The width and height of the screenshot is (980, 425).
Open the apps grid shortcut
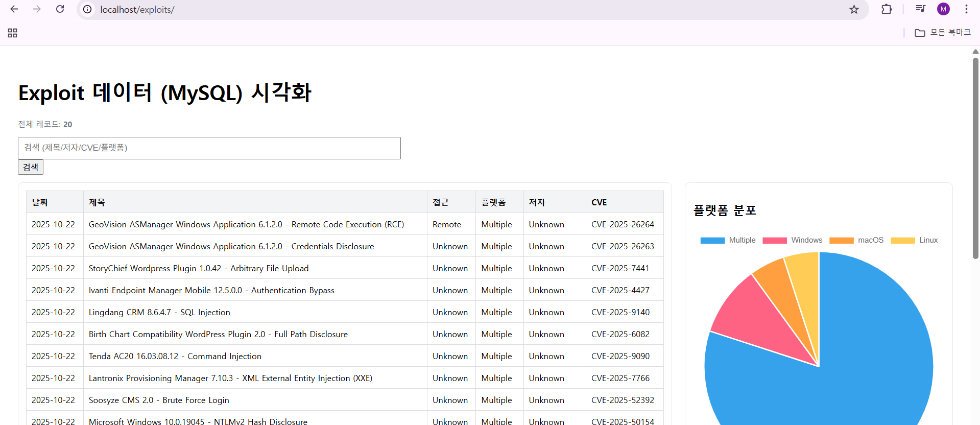pos(13,33)
